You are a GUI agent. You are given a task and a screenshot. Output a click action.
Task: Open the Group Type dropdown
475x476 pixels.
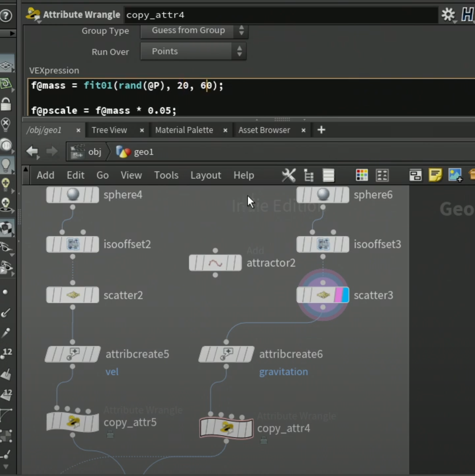tap(194, 30)
